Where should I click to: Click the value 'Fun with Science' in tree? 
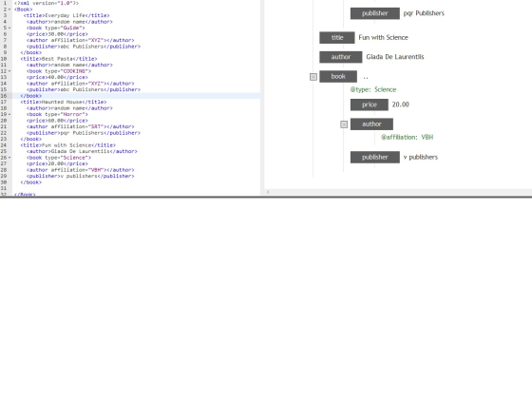click(x=383, y=38)
